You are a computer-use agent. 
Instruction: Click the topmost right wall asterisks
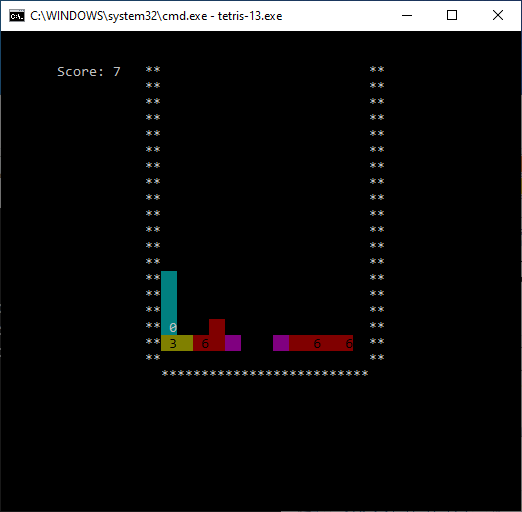coord(377,69)
